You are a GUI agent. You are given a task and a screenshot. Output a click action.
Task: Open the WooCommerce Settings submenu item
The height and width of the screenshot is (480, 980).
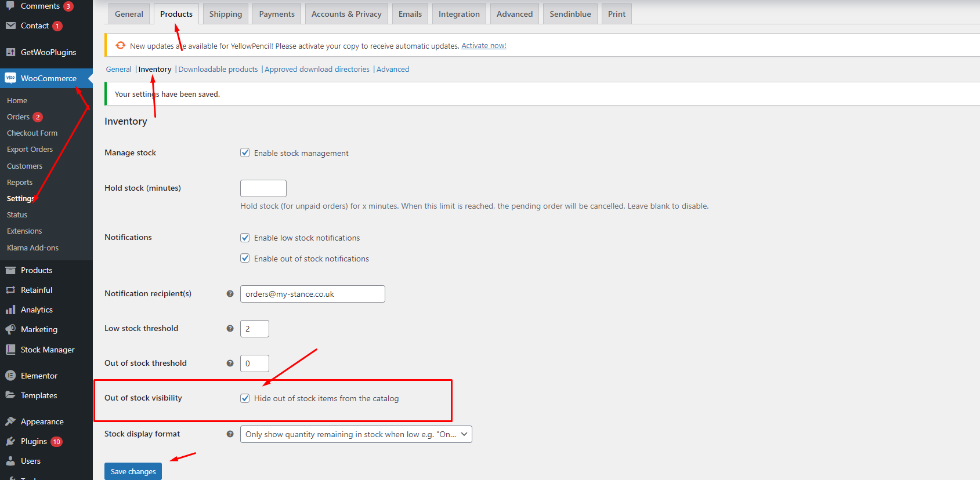[21, 198]
